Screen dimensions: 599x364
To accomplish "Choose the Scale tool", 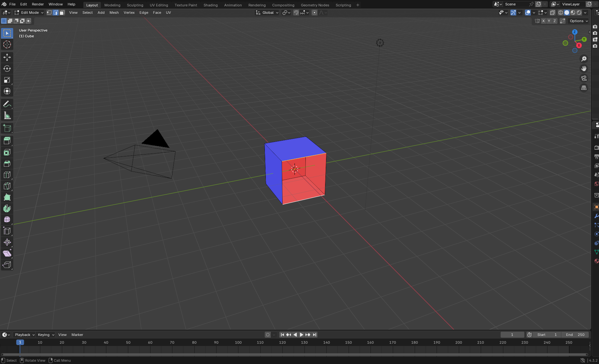I will (7, 80).
